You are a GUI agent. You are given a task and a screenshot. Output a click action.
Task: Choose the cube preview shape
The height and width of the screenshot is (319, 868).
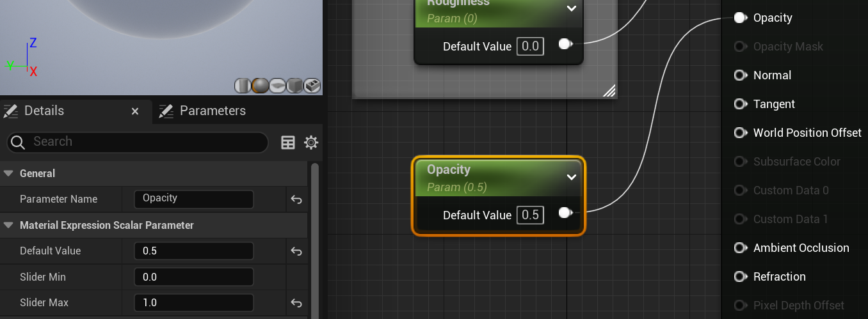tap(294, 86)
